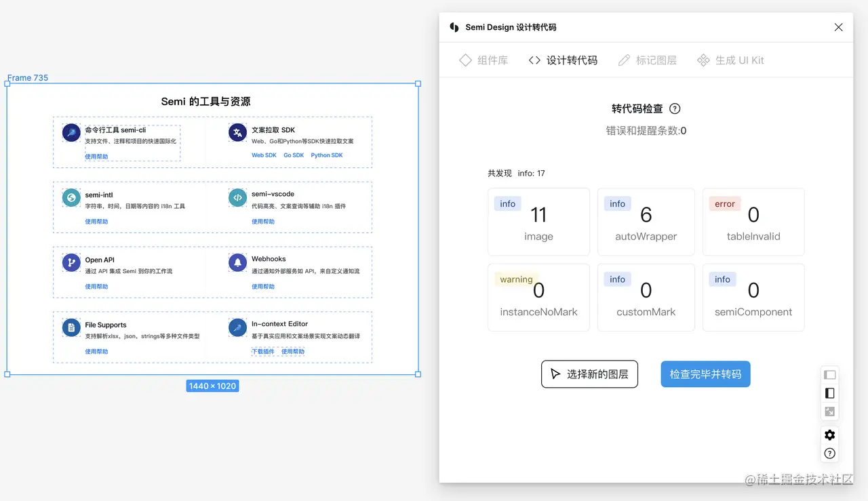The width and height of the screenshot is (868, 501).
Task: Click the Semi 的工具与资源 heading
Action: [205, 102]
